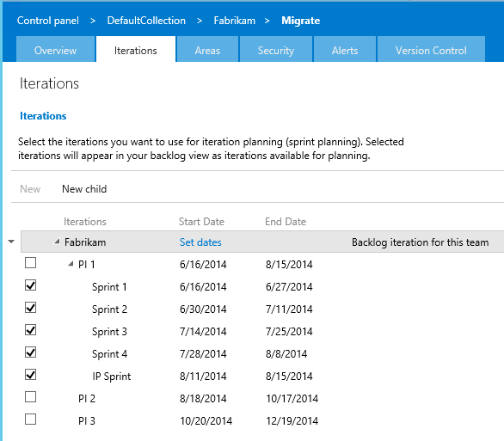
Task: Open the Fabrikam row dropdown arrow
Action: 11,242
